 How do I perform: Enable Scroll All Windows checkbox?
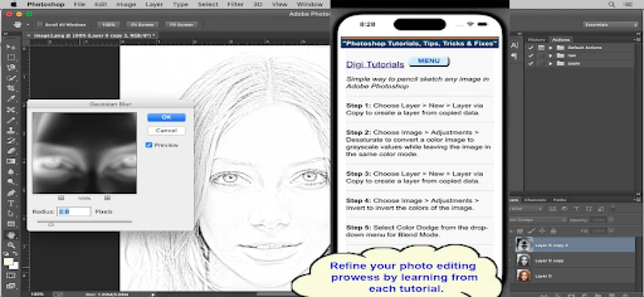39,25
